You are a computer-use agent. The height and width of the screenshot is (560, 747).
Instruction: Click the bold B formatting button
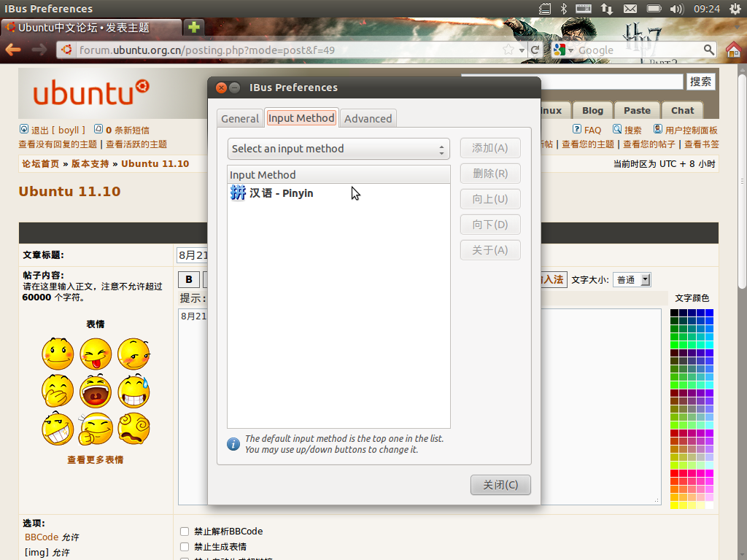click(x=189, y=279)
